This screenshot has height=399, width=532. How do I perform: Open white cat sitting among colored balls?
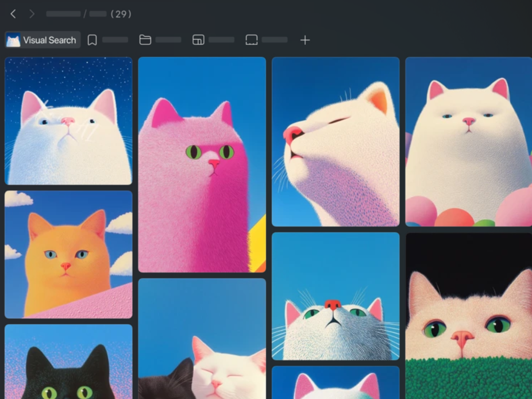point(469,141)
